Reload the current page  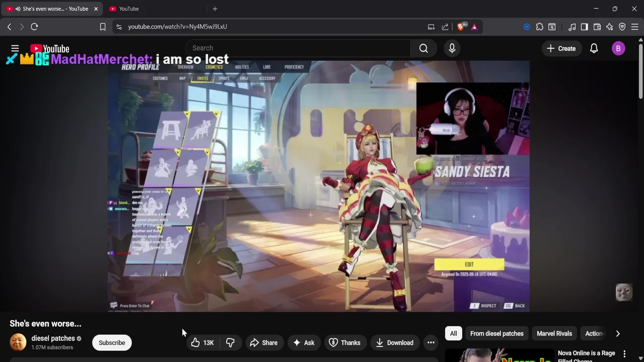(x=34, y=27)
